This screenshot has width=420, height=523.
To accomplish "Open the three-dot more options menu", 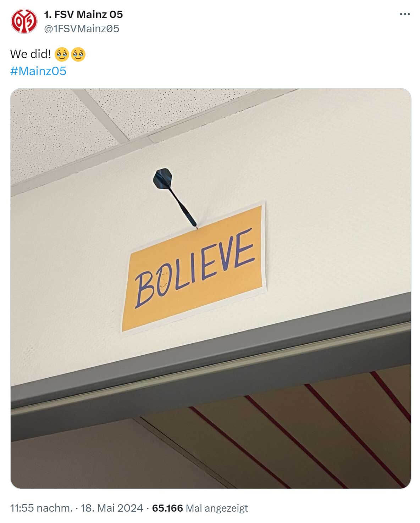I will point(404,14).
